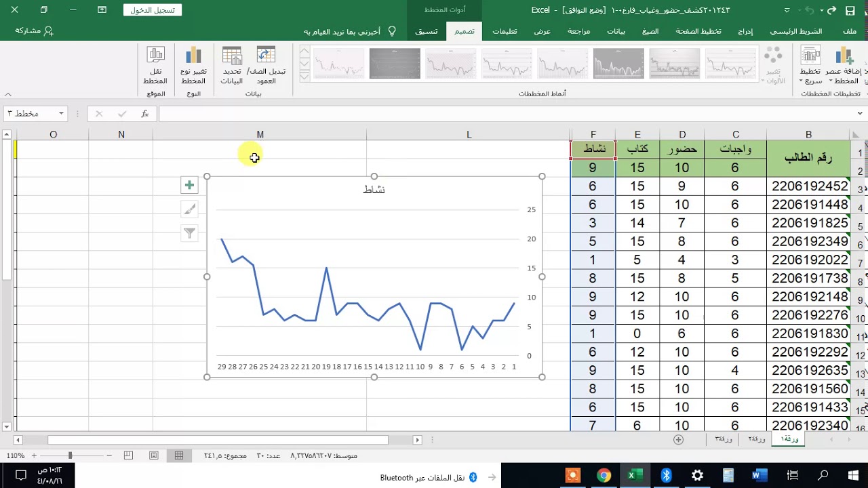Image resolution: width=868 pixels, height=488 pixels.
Task: Click header cell رقم الطالب
Action: (808, 158)
